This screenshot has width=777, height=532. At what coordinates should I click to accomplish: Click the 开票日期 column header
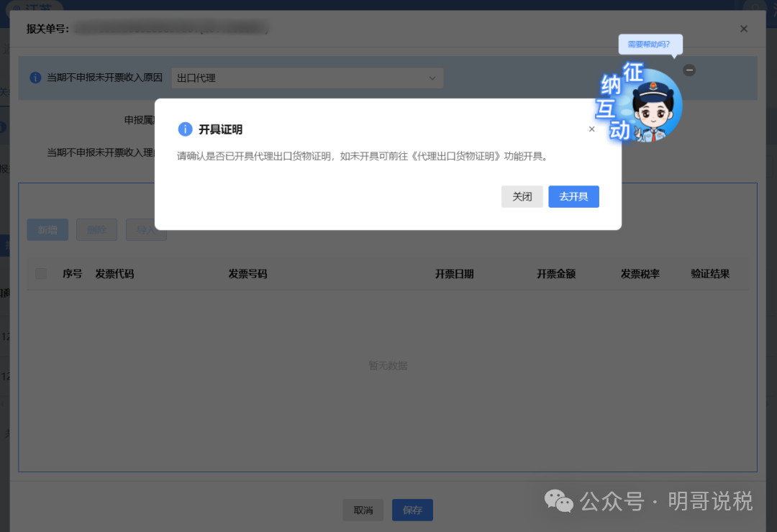pos(455,273)
